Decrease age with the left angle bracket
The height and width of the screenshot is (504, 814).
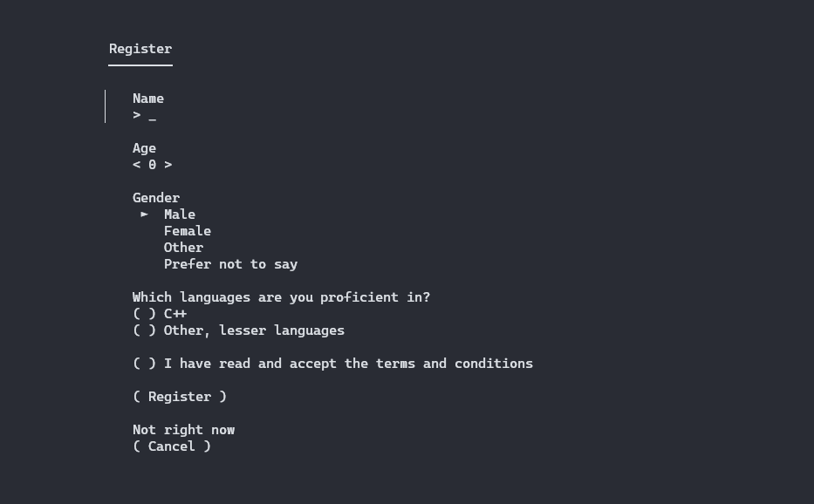pos(136,165)
